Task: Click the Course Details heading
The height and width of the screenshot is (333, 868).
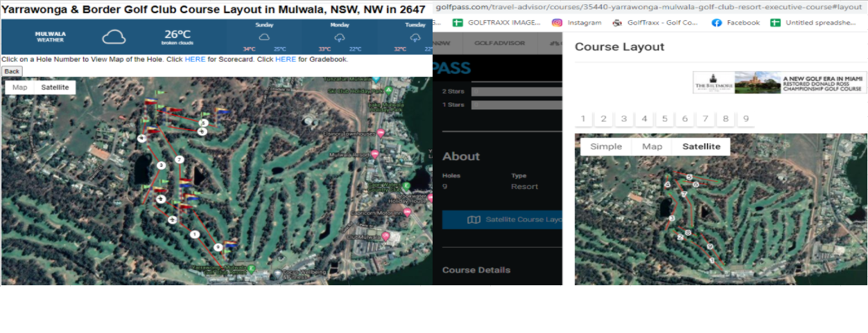Action: [476, 270]
